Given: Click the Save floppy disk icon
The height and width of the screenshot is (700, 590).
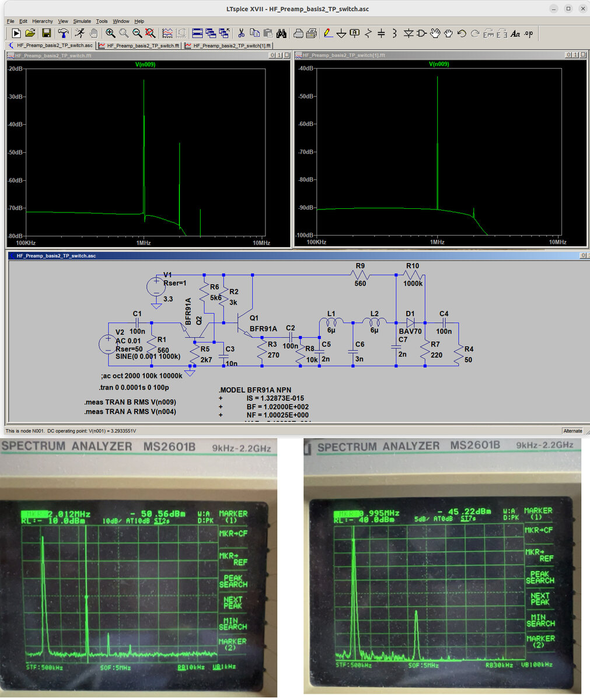Looking at the screenshot, I should tap(47, 34).
